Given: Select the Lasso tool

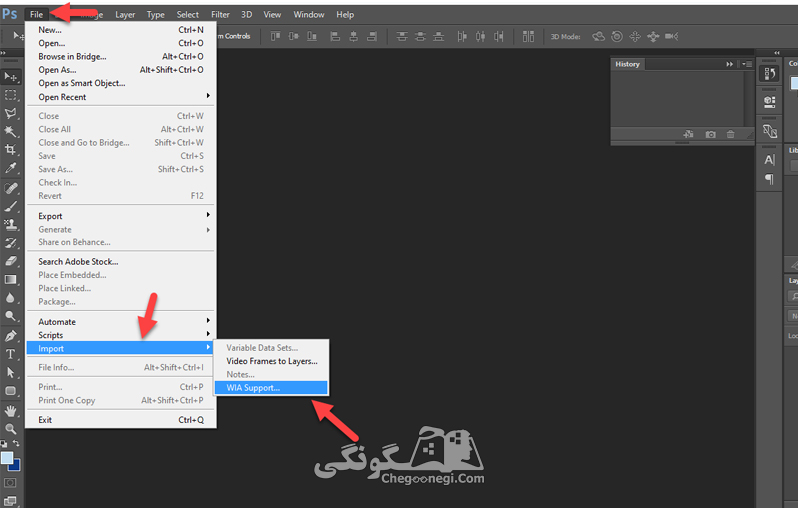Looking at the screenshot, I should tap(10, 114).
